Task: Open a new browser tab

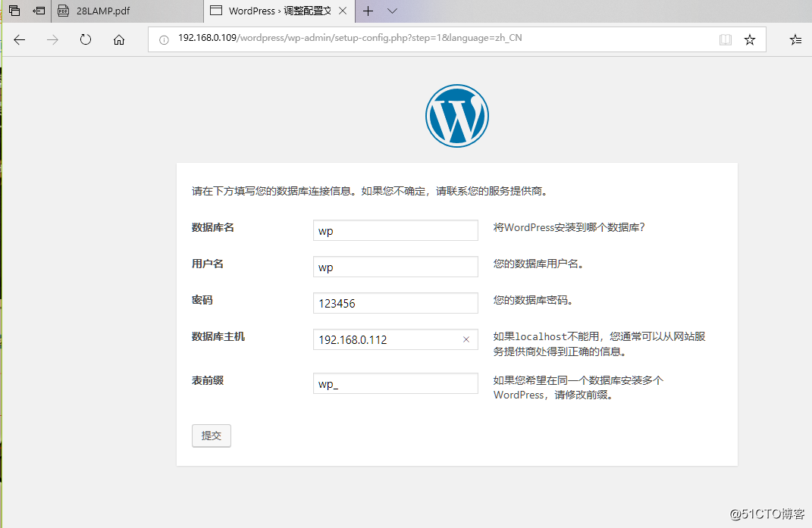Action: [368, 11]
